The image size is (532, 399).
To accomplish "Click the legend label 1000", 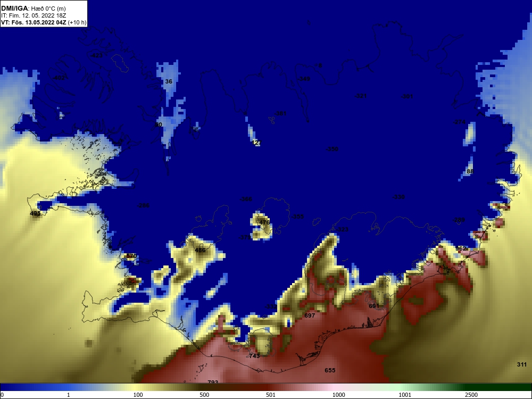I will [338, 395].
